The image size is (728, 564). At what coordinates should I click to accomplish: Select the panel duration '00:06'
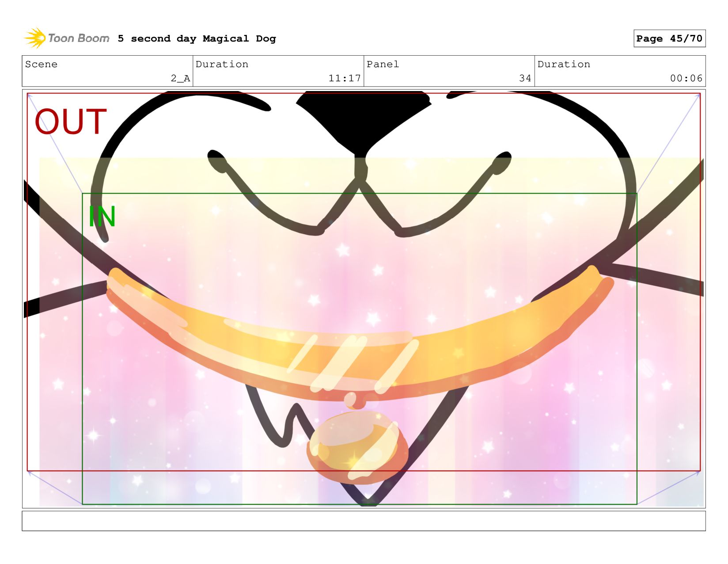click(686, 78)
